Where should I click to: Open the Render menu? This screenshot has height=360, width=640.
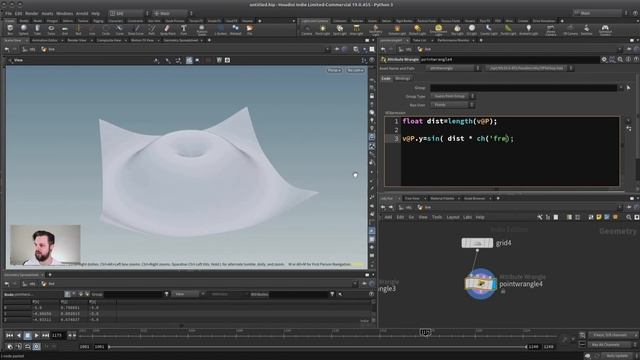coord(32,13)
